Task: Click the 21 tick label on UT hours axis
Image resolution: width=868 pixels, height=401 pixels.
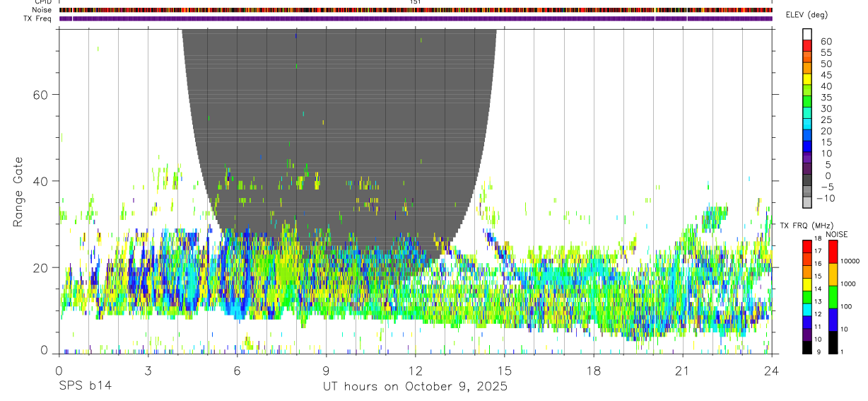Action: click(x=682, y=371)
